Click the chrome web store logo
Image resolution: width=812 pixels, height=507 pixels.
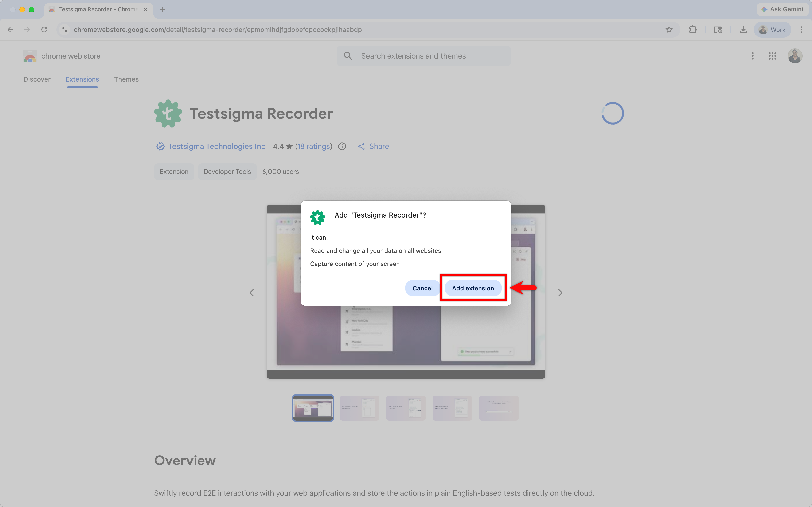pyautogui.click(x=62, y=56)
